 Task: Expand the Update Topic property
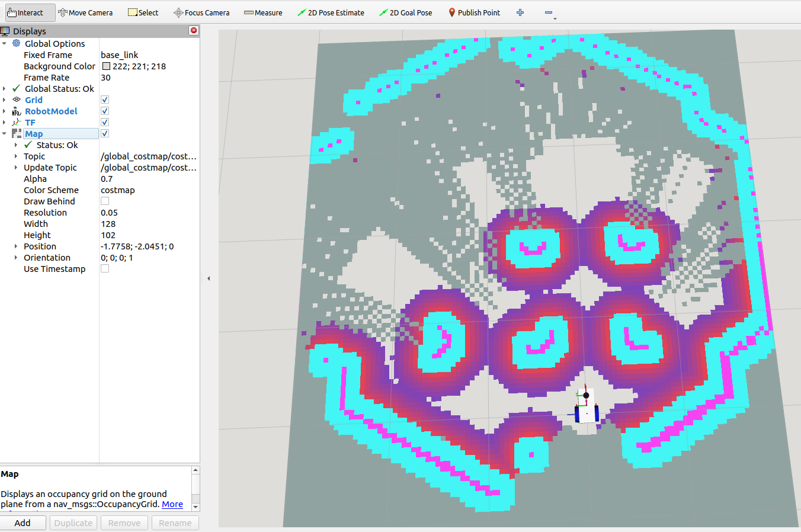click(16, 167)
